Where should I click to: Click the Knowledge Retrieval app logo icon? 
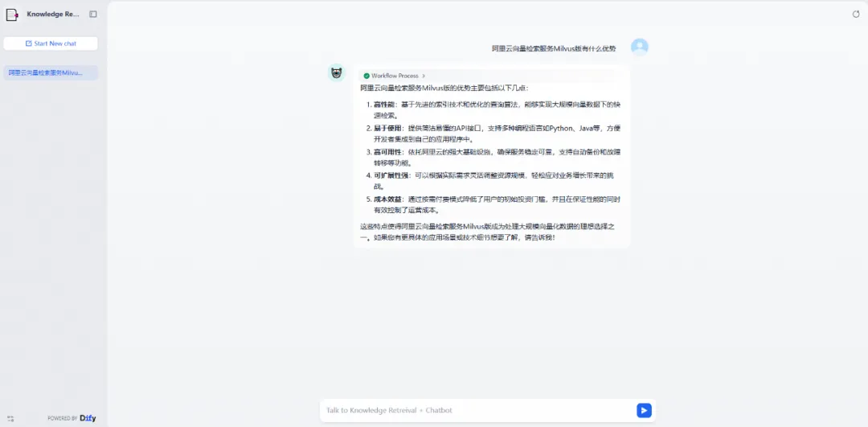point(12,14)
